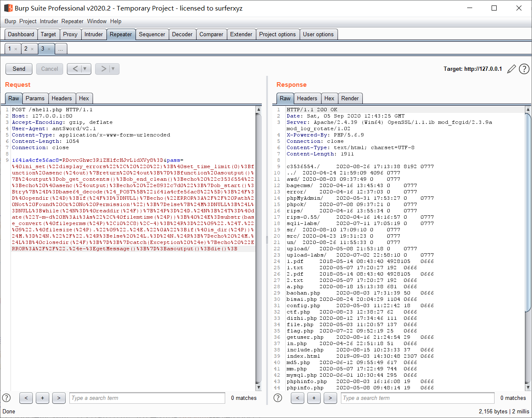
Task: Open the Intruder menu in menu bar
Action: 49,21
